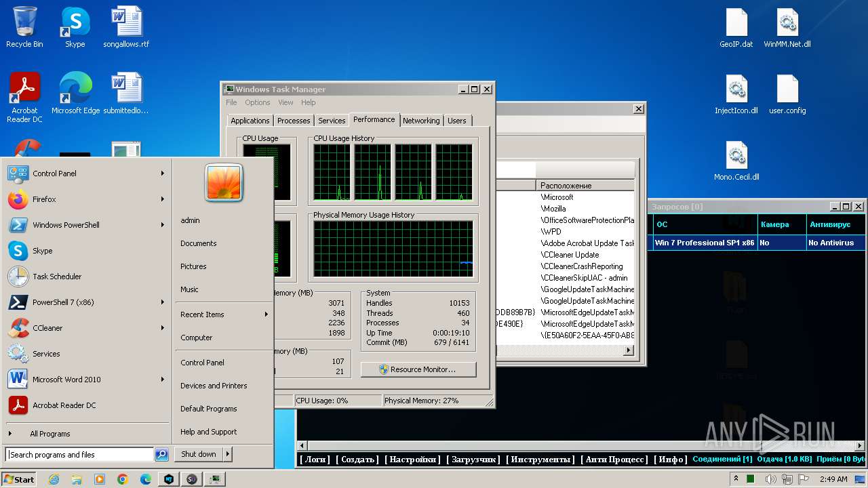Screen dimensions: 868x488
Task: Click the search magnifier button in the Start menu
Action: (x=161, y=455)
